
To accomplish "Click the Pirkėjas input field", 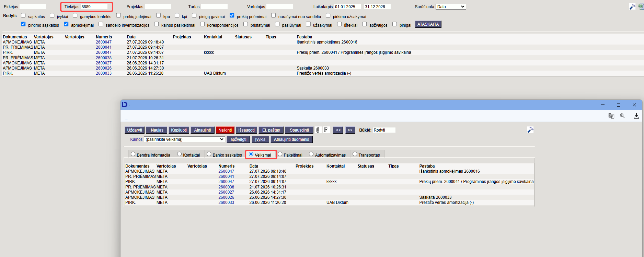I will coord(33,7).
